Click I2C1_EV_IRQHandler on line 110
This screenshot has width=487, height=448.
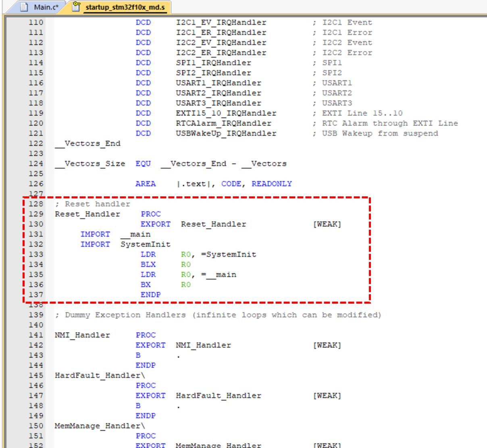click(221, 23)
